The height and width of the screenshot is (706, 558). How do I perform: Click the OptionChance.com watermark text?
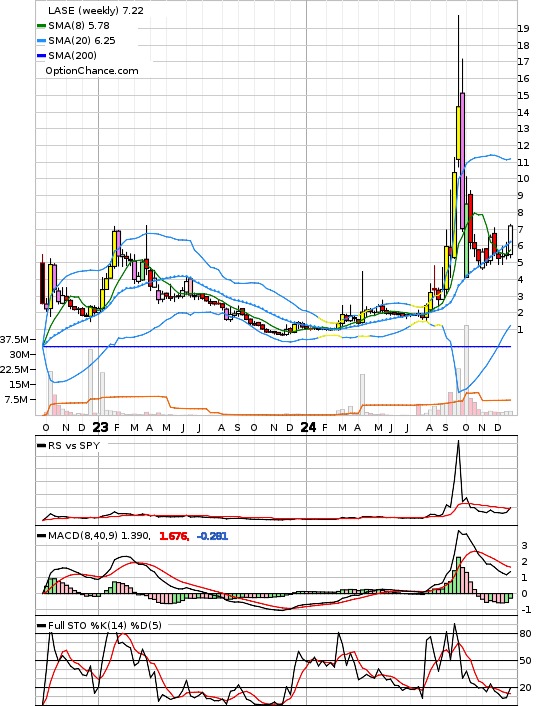pos(92,71)
